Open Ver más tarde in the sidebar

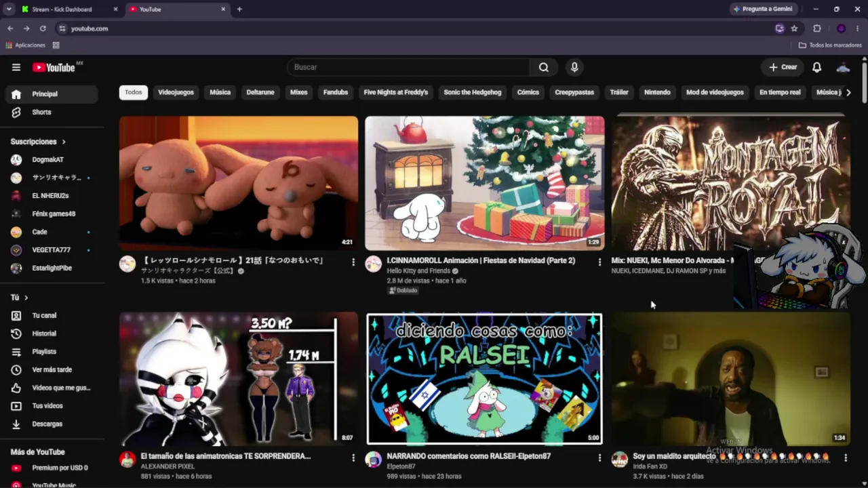[52, 369]
